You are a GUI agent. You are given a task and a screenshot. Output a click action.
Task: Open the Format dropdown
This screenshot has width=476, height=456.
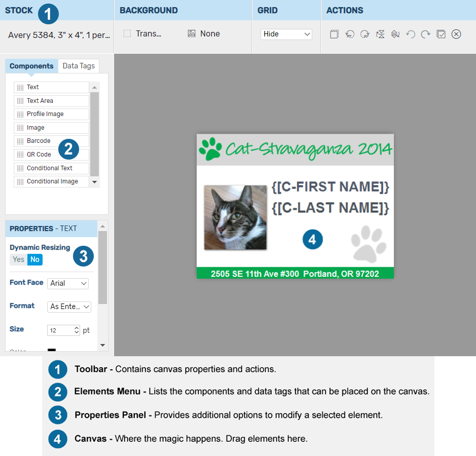pos(69,307)
